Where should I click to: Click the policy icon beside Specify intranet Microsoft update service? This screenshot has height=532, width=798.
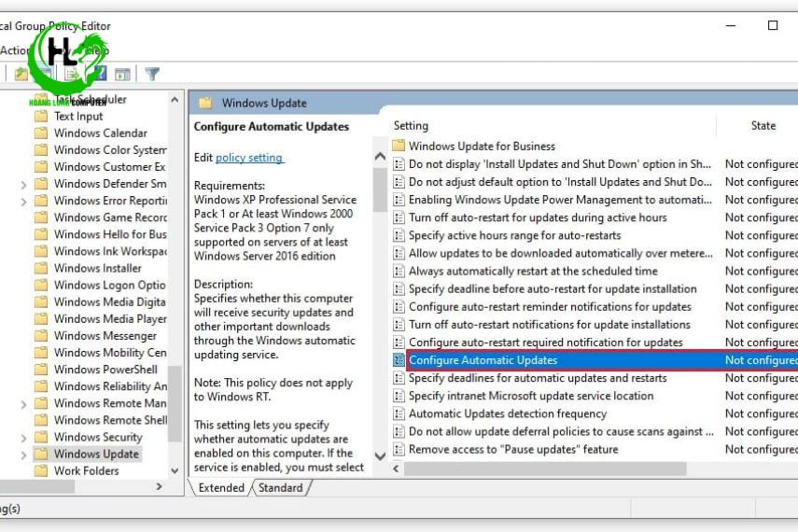point(399,396)
